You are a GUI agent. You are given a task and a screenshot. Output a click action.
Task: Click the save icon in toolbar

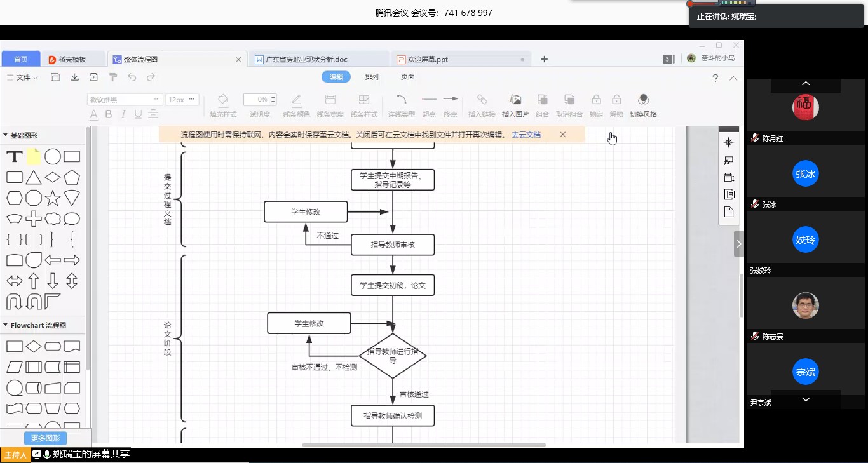(x=55, y=77)
